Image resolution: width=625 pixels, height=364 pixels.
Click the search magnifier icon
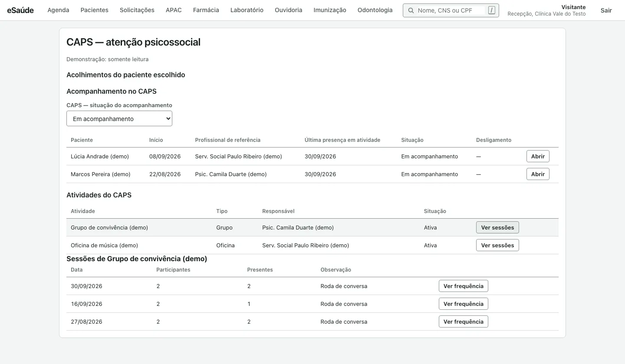tap(411, 10)
